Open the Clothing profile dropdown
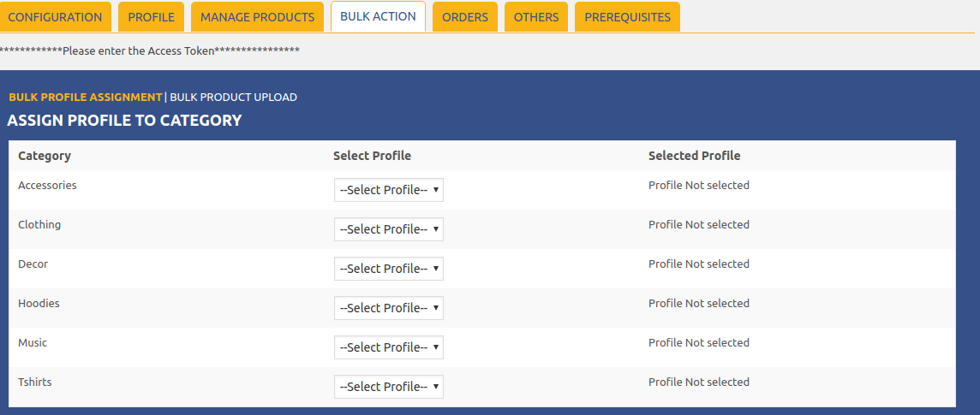980x415 pixels. click(x=388, y=229)
